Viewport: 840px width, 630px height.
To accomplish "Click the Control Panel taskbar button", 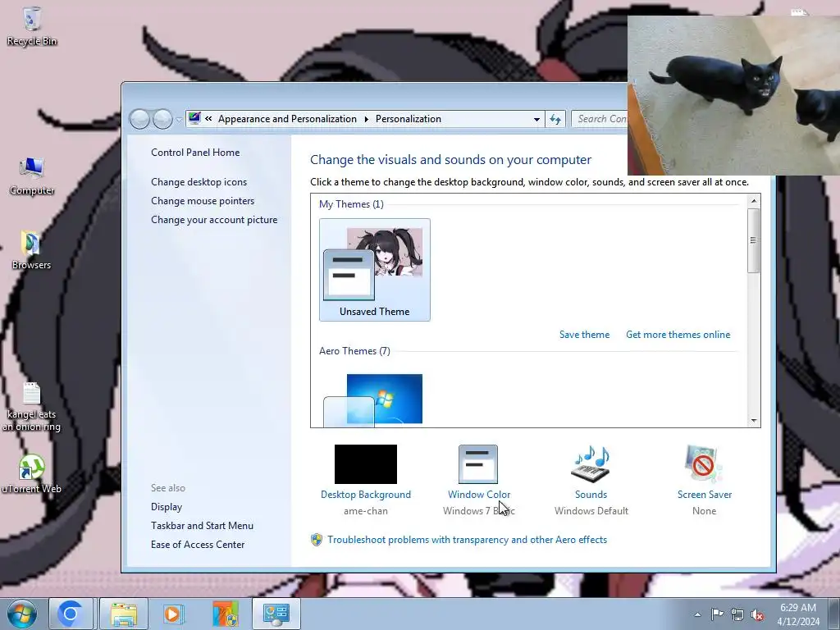I will tap(276, 614).
